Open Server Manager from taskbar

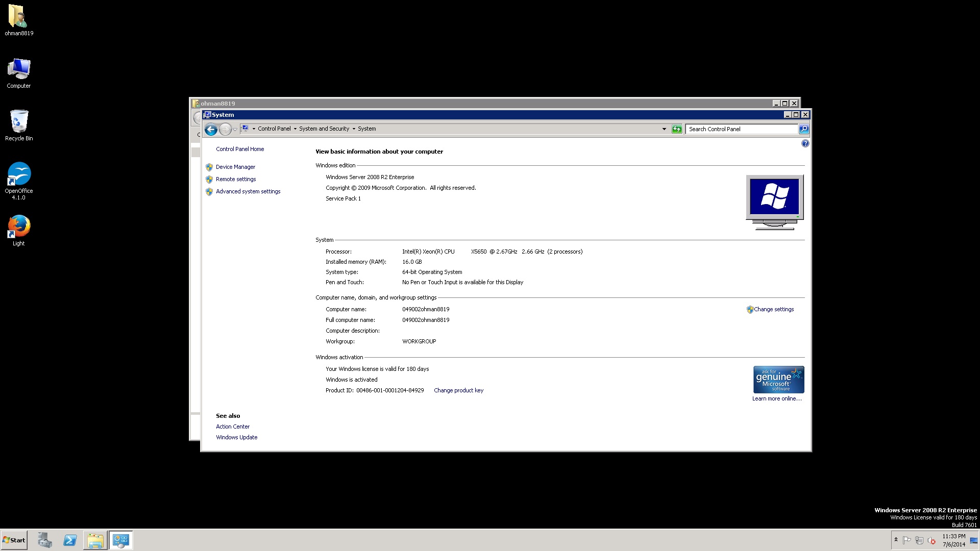pyautogui.click(x=45, y=540)
